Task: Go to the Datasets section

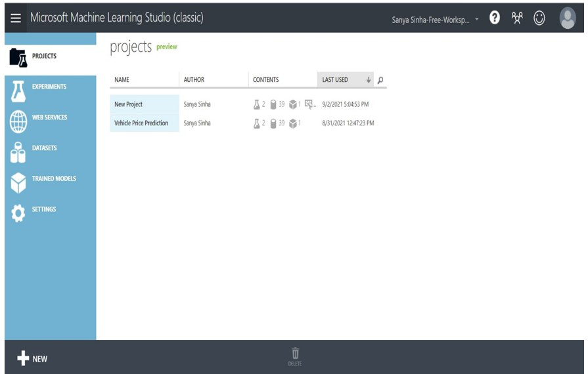Action: [x=44, y=148]
